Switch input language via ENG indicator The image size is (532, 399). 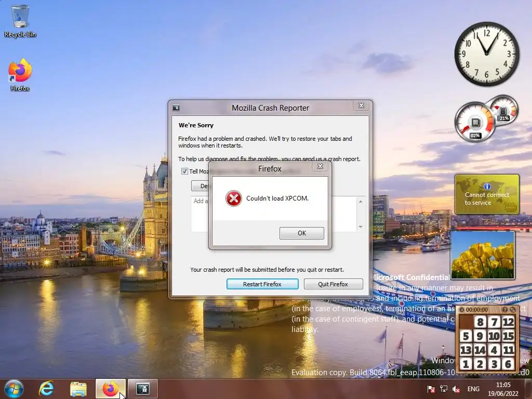click(473, 389)
